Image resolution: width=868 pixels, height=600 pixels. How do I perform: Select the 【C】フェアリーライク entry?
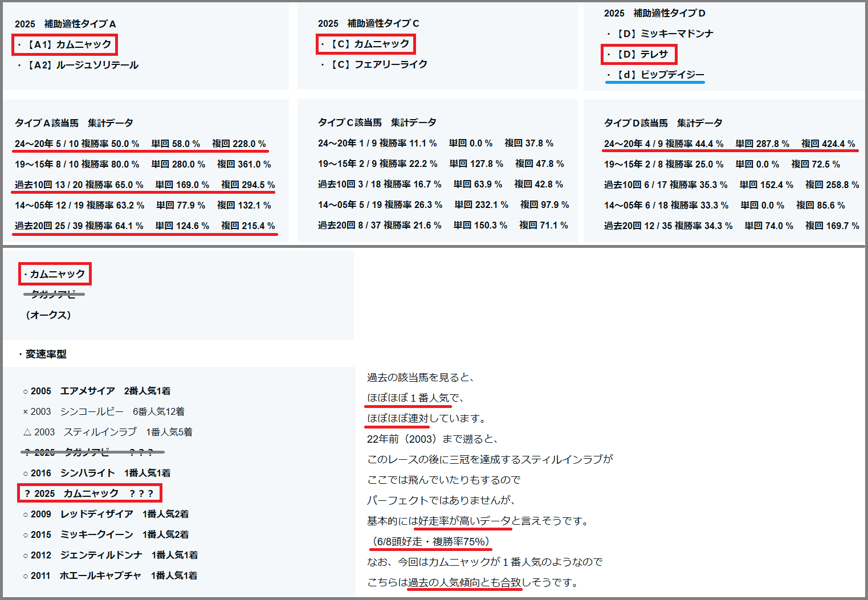click(x=374, y=64)
